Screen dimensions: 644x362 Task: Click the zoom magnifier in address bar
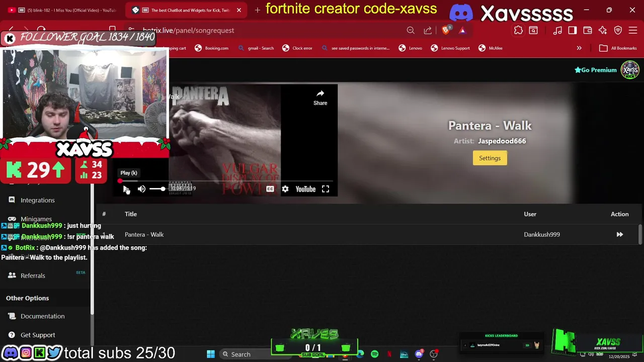click(411, 31)
